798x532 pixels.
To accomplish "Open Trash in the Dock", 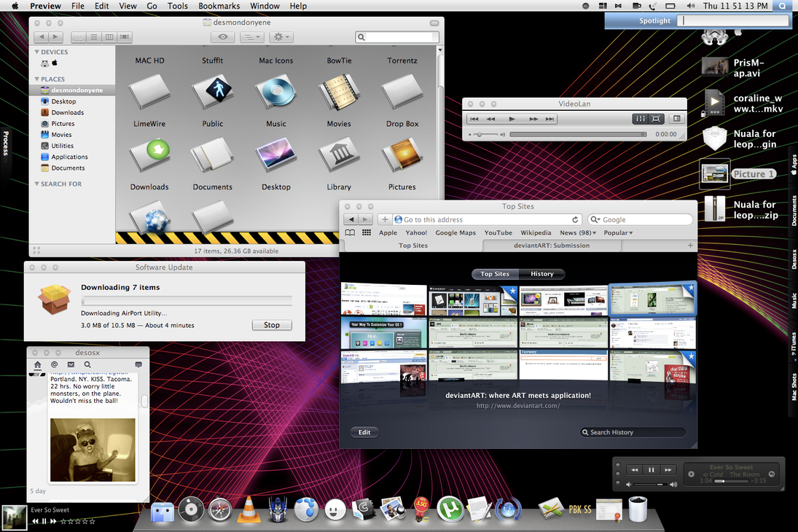I will click(638, 509).
